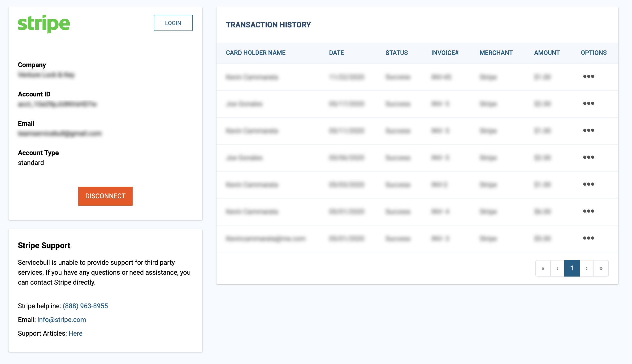Click the Stripe Support heading
The width and height of the screenshot is (632, 364).
[x=44, y=246]
